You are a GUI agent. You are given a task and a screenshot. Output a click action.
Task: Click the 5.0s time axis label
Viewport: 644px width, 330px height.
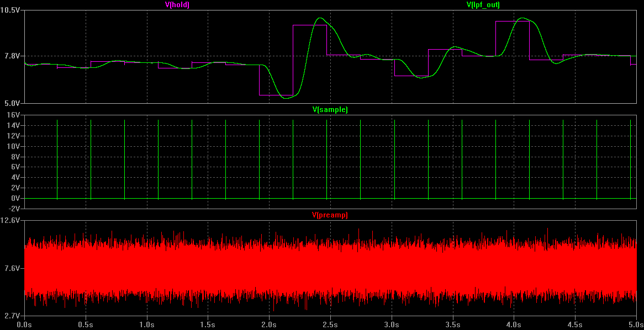pos(636,324)
